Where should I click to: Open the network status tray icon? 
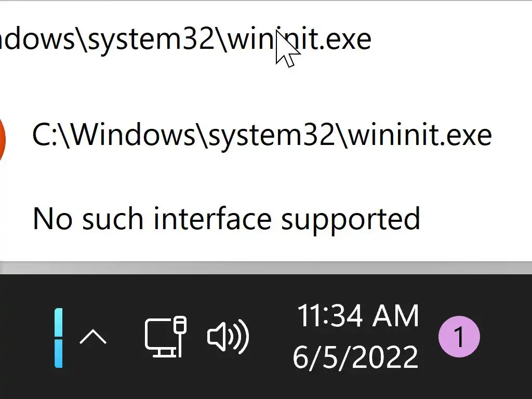pyautogui.click(x=165, y=337)
